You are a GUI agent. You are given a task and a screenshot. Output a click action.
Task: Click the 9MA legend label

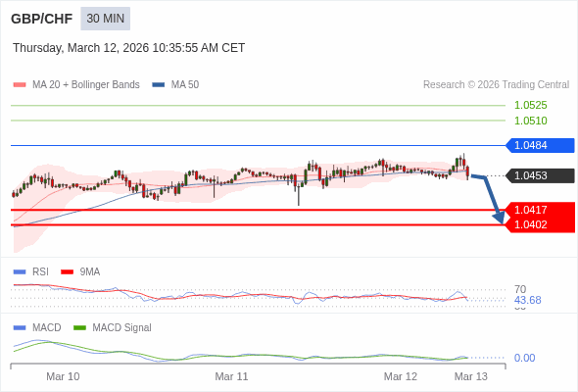(x=90, y=272)
